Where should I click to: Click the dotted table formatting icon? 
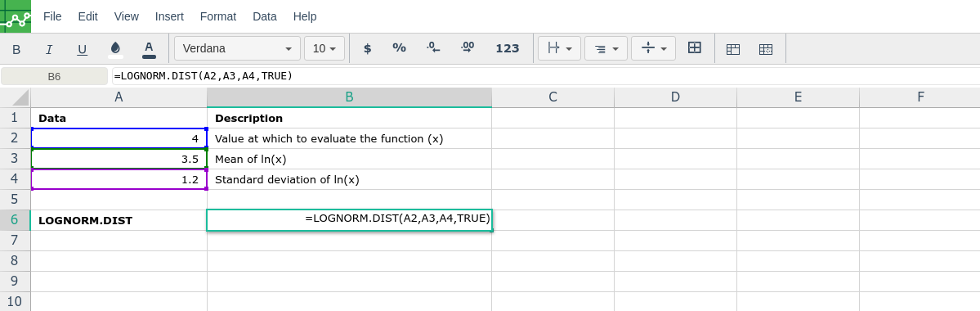[766, 49]
